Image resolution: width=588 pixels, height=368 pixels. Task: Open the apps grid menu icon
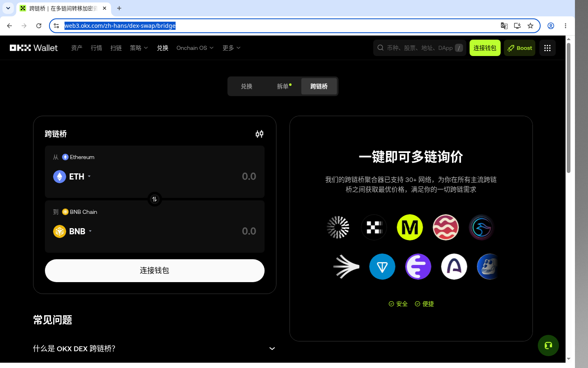pos(548,48)
